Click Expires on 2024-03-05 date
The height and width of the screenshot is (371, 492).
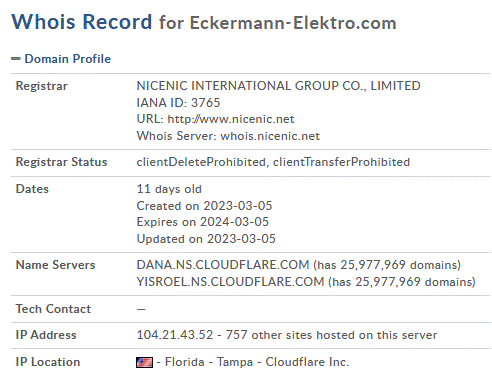203,222
